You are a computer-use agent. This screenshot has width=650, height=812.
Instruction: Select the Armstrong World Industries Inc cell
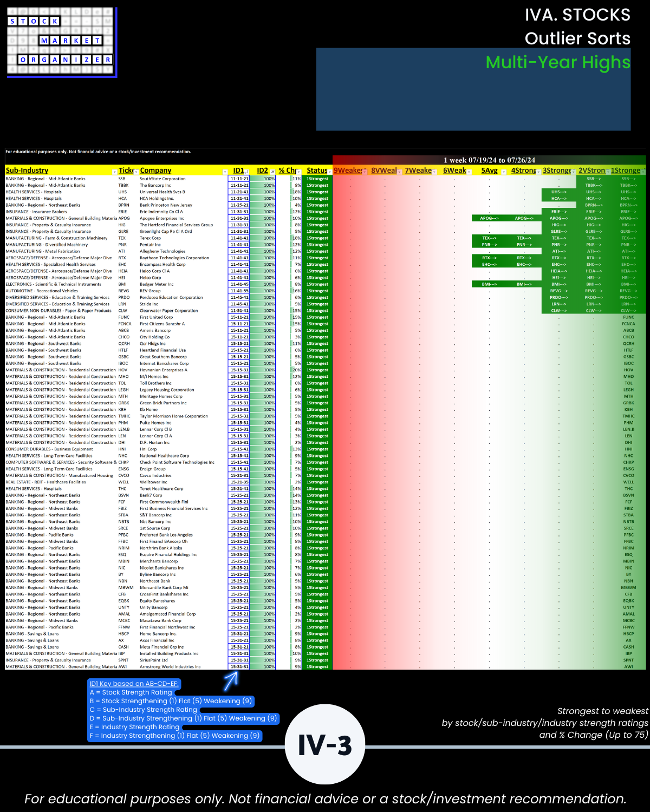tap(183, 667)
